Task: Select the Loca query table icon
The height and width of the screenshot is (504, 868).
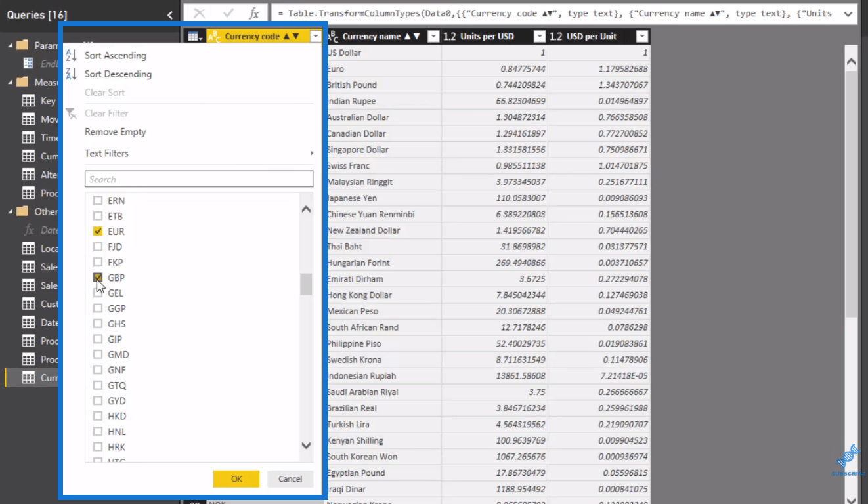Action: click(x=28, y=249)
